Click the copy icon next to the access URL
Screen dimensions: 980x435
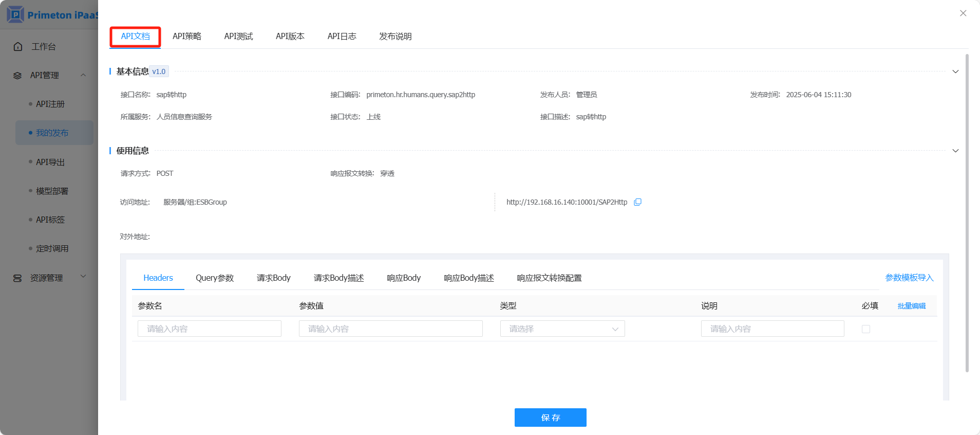(x=637, y=202)
